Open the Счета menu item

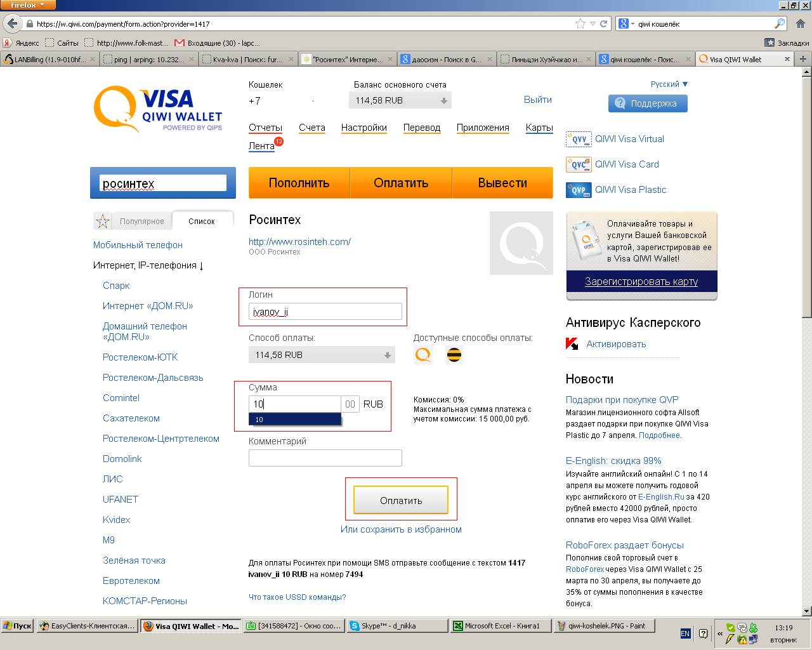click(312, 128)
